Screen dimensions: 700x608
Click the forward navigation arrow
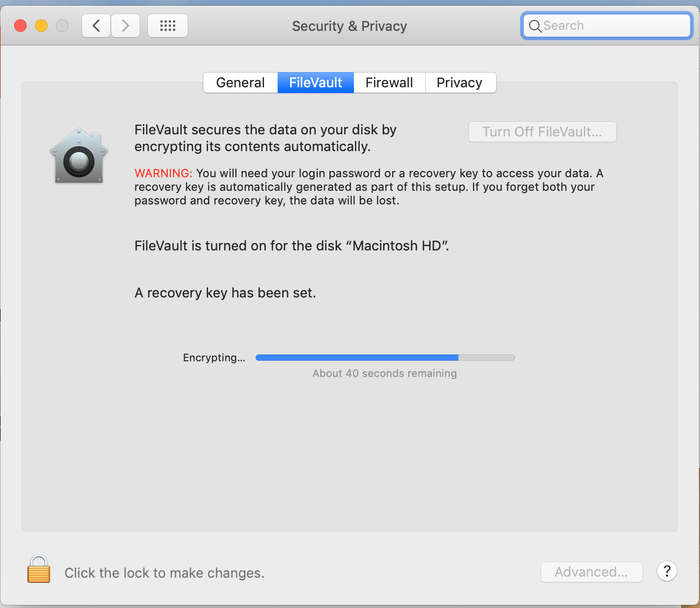(x=125, y=26)
